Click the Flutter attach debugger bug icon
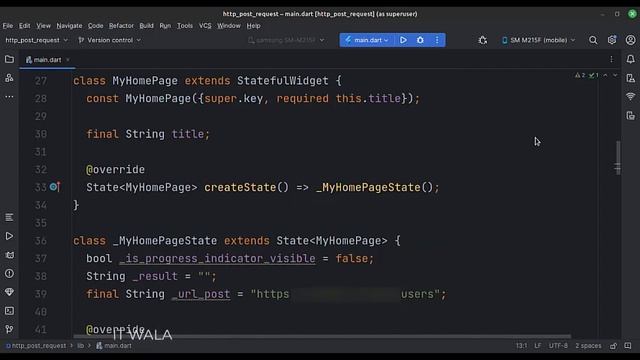 click(x=483, y=40)
